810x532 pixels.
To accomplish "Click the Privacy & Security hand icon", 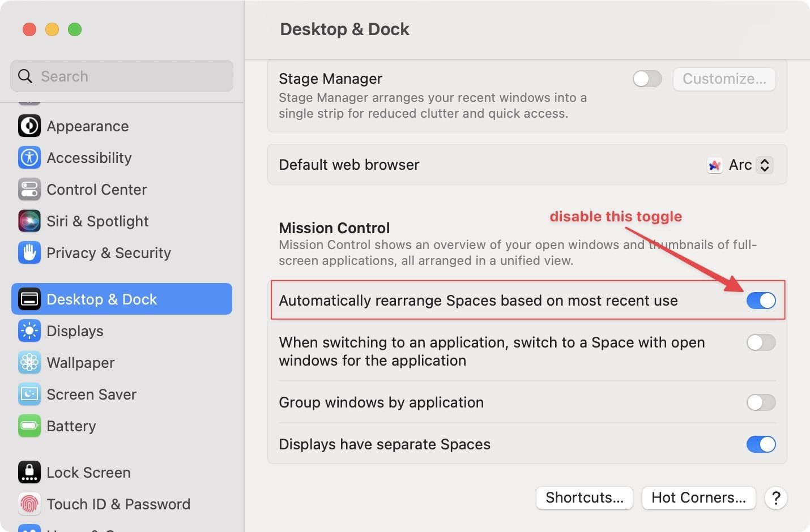I will pos(29,253).
